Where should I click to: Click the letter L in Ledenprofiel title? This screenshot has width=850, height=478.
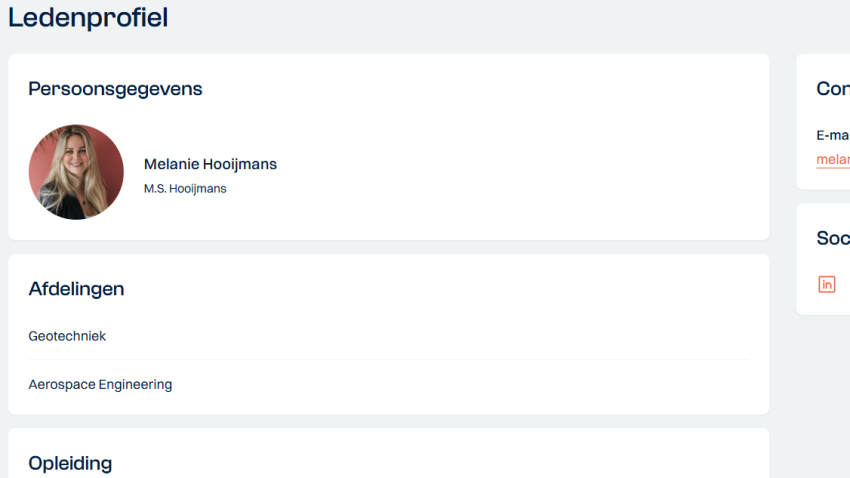[x=15, y=17]
